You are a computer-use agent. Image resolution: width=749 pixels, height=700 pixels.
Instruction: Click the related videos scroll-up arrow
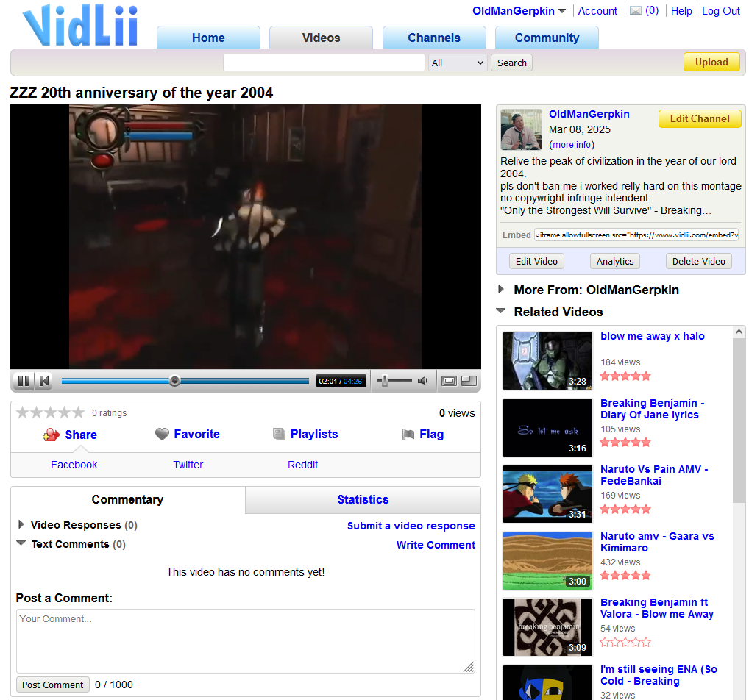(x=739, y=332)
